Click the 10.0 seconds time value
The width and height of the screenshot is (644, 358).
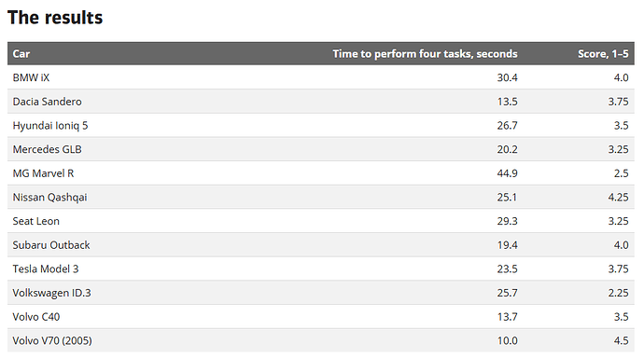[x=507, y=340]
